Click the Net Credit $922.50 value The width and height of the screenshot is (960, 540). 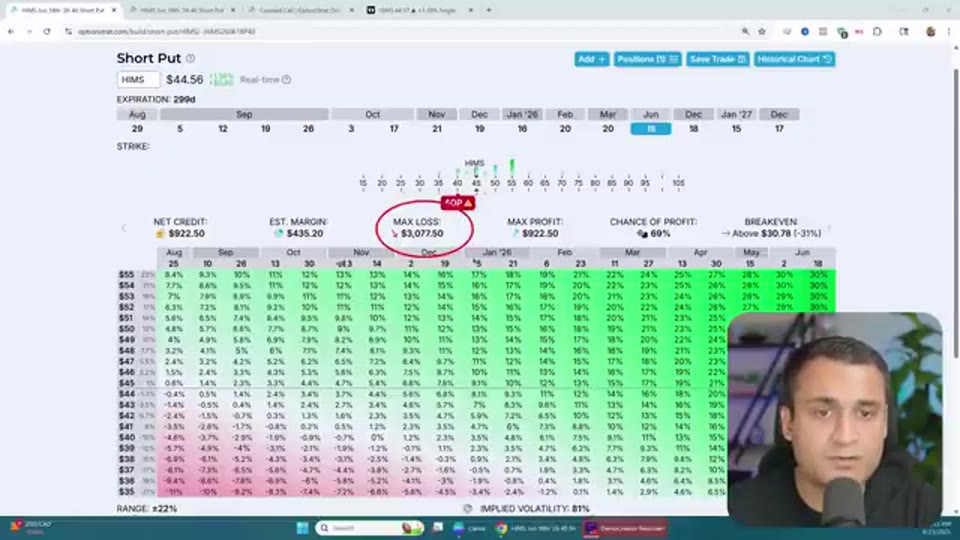(x=186, y=234)
